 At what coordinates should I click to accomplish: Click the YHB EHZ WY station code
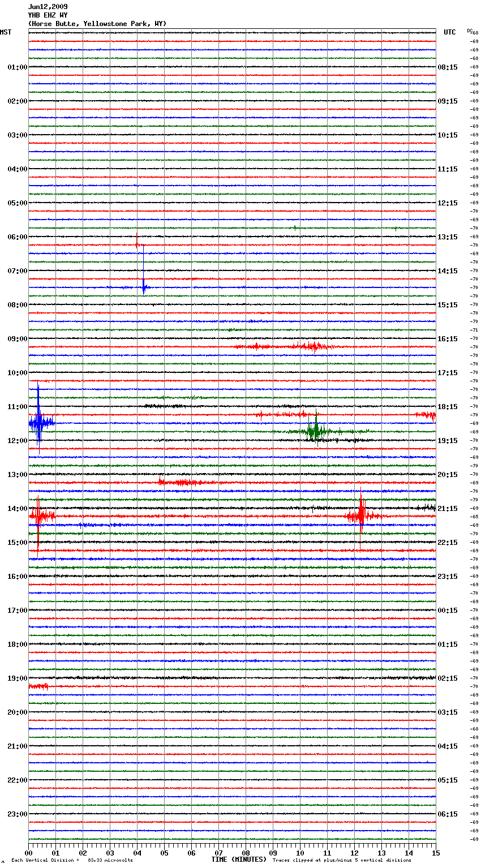tap(48, 15)
